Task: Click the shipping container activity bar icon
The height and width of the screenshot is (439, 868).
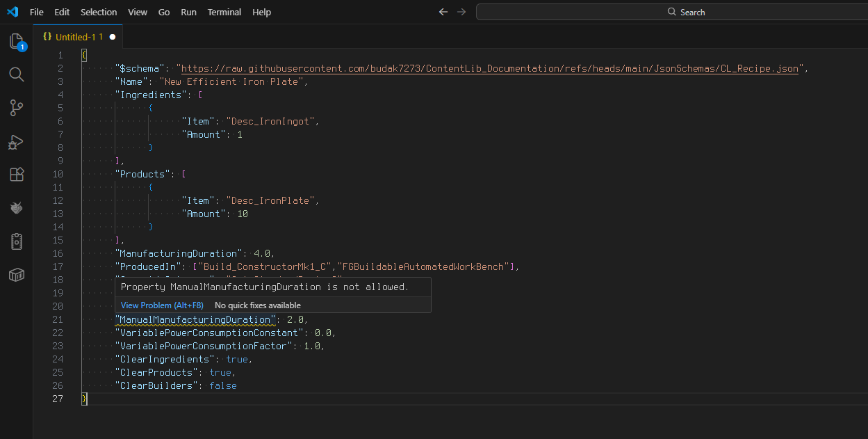Action: pyautogui.click(x=17, y=275)
